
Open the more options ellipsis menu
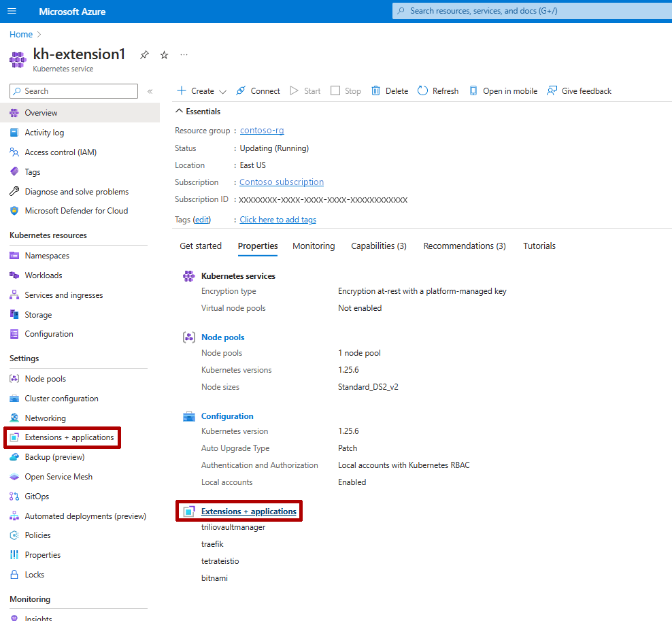point(182,54)
